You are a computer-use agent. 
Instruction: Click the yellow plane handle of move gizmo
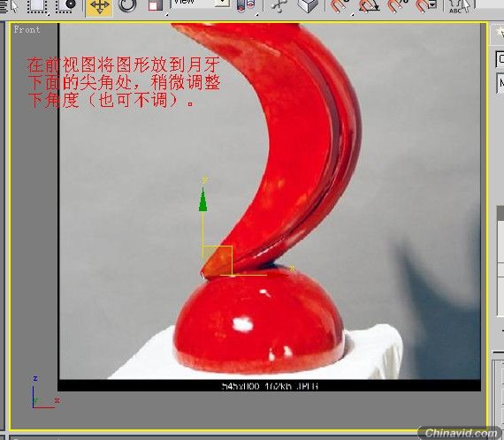point(218,261)
